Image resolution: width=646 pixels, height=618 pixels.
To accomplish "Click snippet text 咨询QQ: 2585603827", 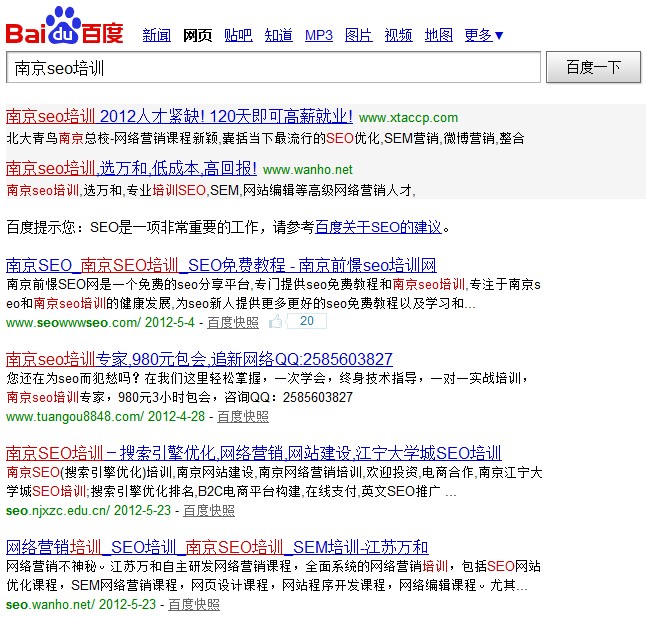I will (x=288, y=398).
